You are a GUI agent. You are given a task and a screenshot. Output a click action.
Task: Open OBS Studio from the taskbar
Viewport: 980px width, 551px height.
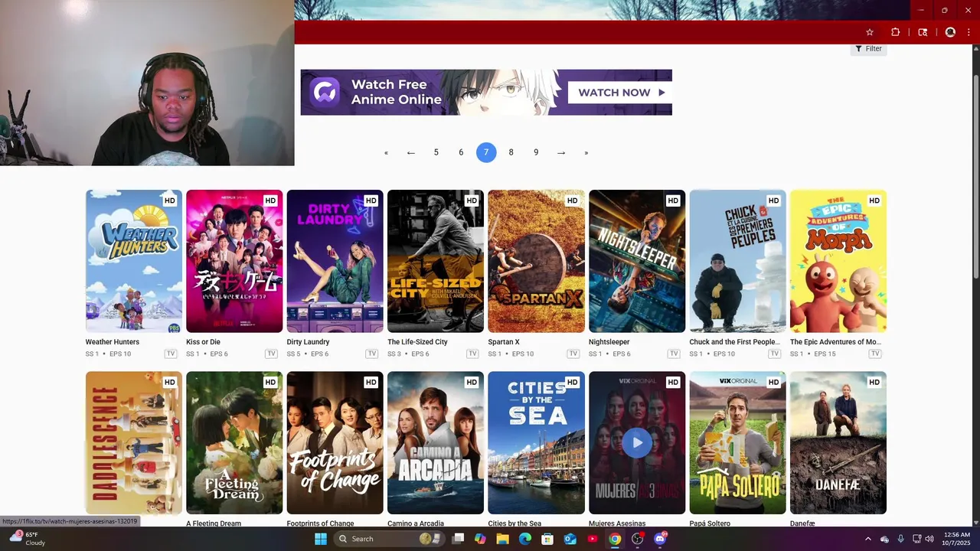coord(637,539)
